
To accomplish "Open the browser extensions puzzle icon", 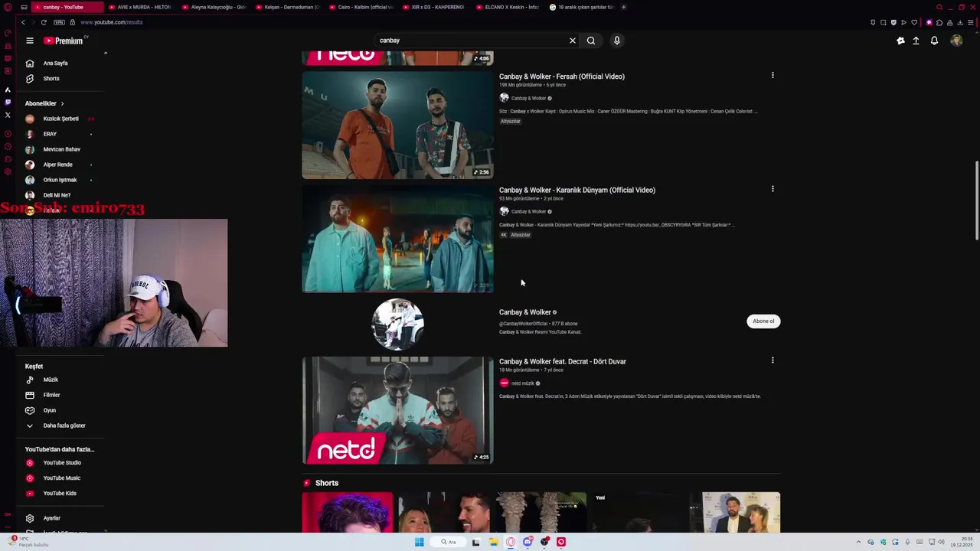I will pyautogui.click(x=939, y=22).
